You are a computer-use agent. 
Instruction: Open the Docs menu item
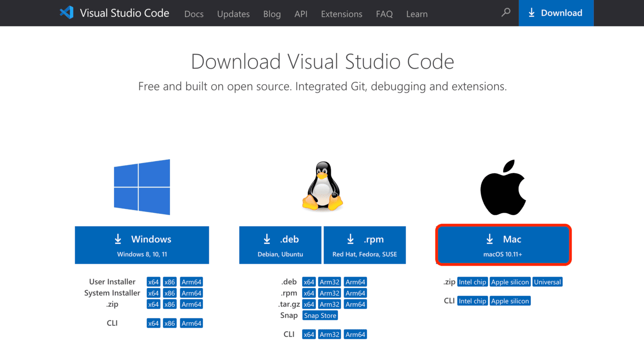point(194,14)
